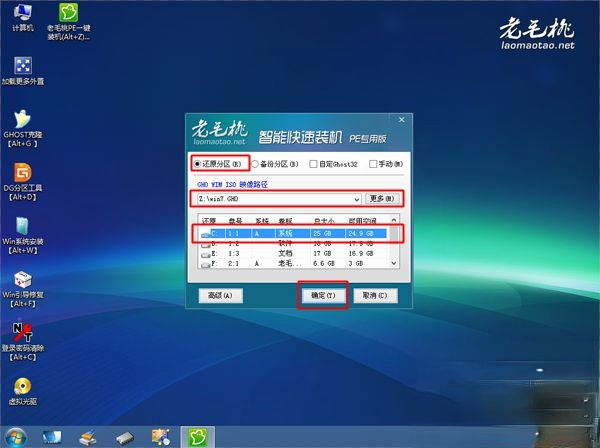Select the row with volume 软件
This screenshot has width=600, height=448.
(x=293, y=244)
